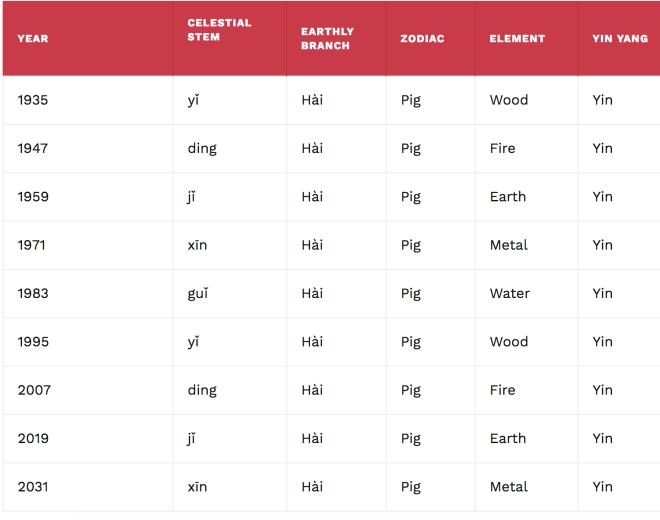Screen dimensions: 660x520
Task: Click Earth element in 2019 row
Action: [508, 438]
